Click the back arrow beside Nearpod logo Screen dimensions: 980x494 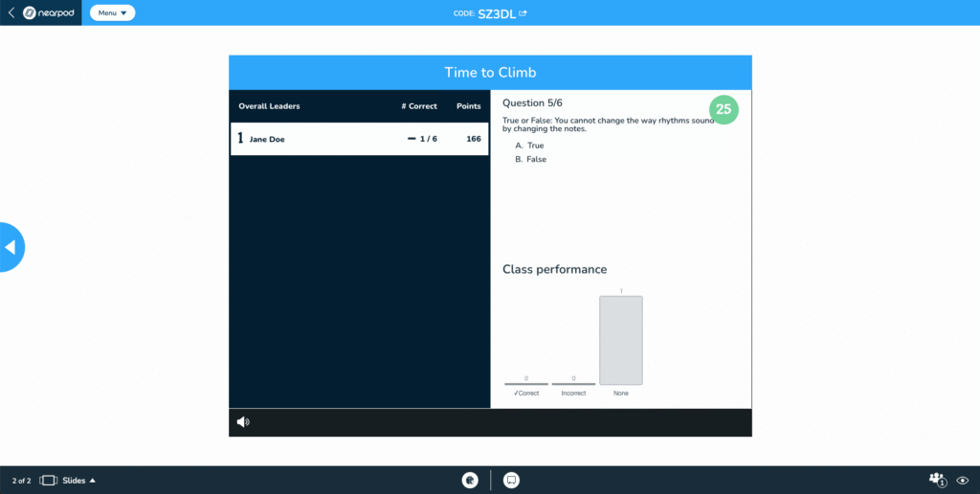11,13
